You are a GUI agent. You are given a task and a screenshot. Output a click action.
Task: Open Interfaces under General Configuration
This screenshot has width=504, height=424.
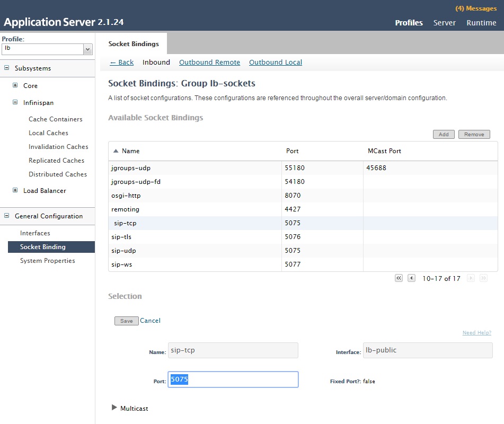tap(35, 233)
